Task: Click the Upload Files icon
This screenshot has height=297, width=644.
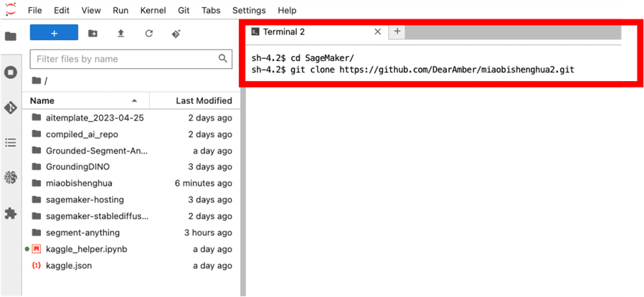Action: click(120, 34)
